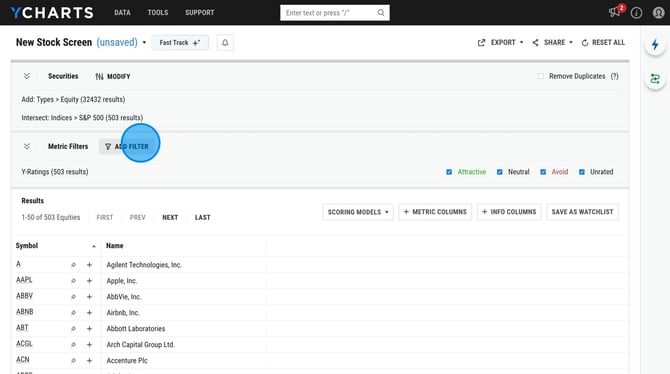The image size is (670, 374).
Task: Click the Intersect Indices S&P 500 criterion
Action: click(82, 118)
